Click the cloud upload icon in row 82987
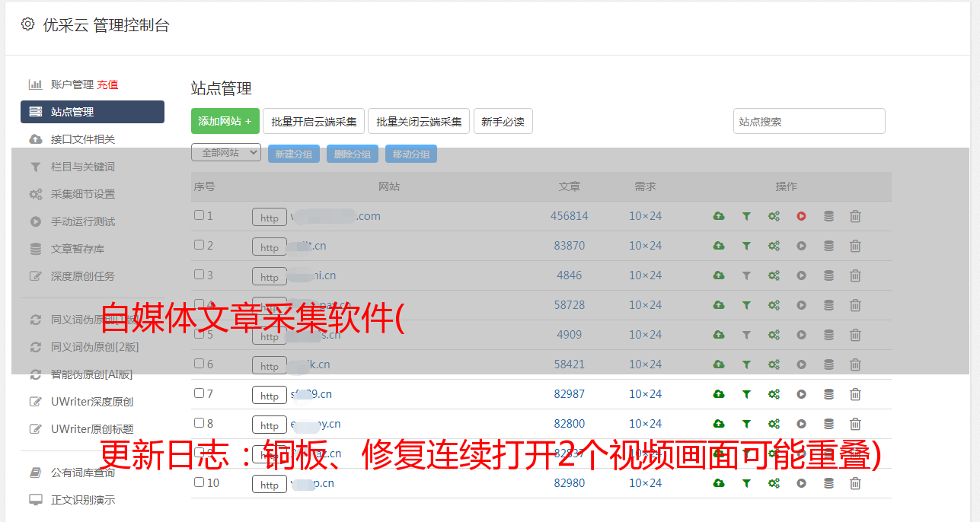This screenshot has height=522, width=980. 719,394
